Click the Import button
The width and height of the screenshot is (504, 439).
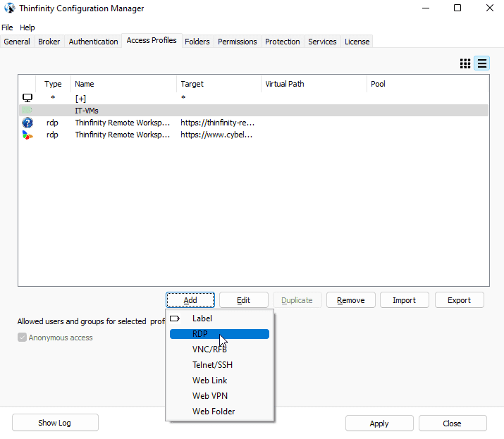pyautogui.click(x=405, y=300)
